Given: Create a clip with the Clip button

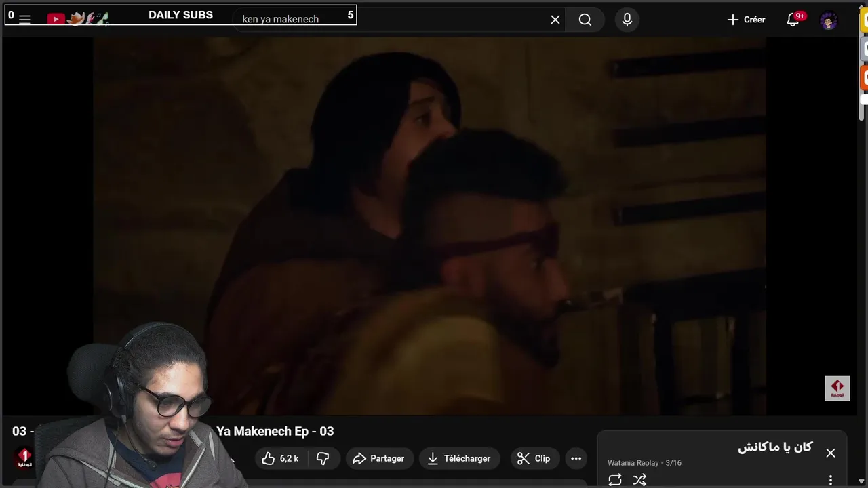Looking at the screenshot, I should [534, 458].
